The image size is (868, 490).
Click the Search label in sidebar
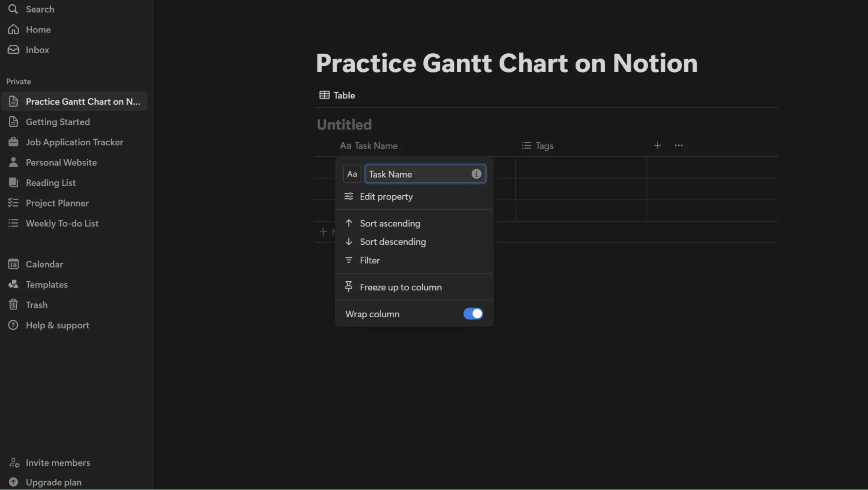pos(40,9)
